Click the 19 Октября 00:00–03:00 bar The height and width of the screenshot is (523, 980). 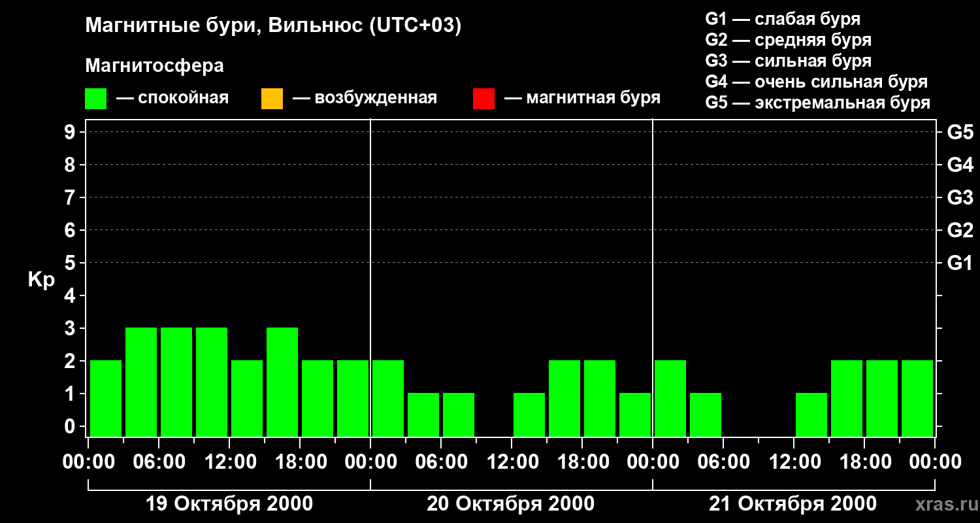pyautogui.click(x=106, y=398)
